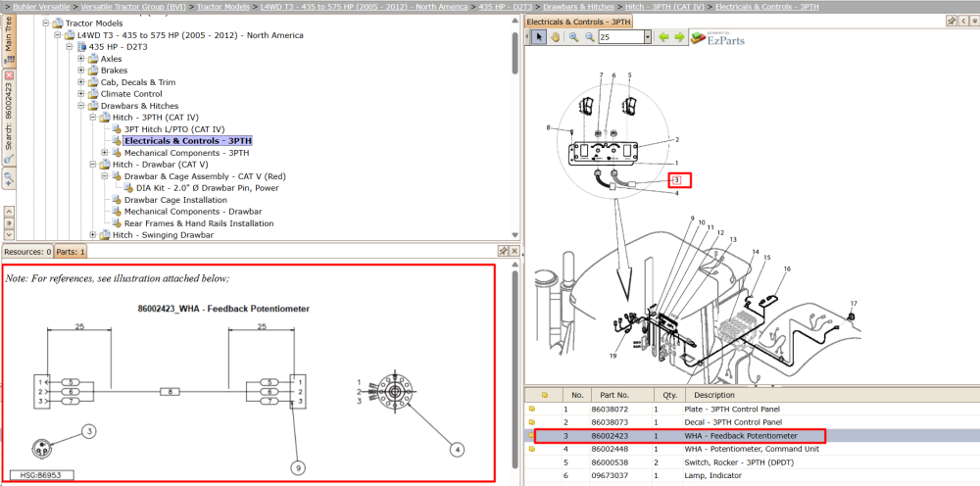The height and width of the screenshot is (486, 980).
Task: Open Versatile Tractor Group (BVI) breadcrumb
Action: (136, 7)
